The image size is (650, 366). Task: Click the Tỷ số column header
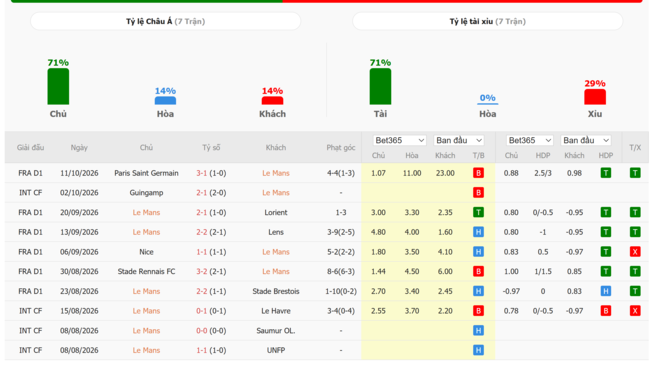pos(211,148)
